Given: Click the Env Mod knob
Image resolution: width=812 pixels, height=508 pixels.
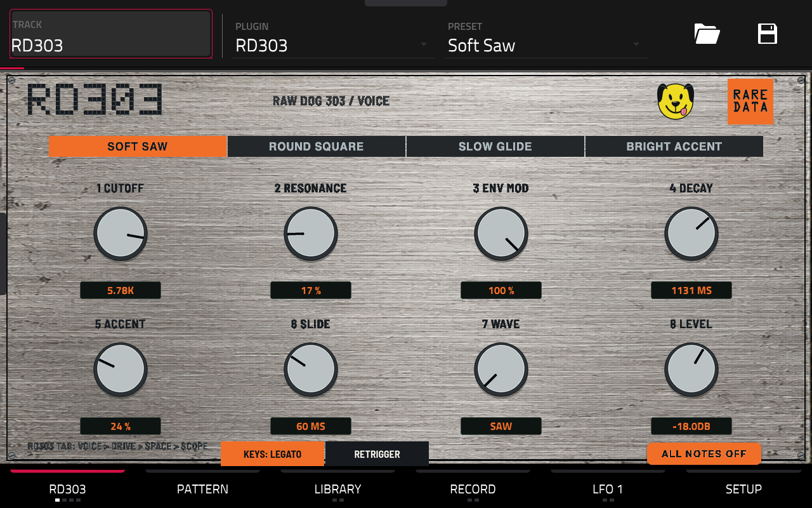Looking at the screenshot, I should [501, 234].
